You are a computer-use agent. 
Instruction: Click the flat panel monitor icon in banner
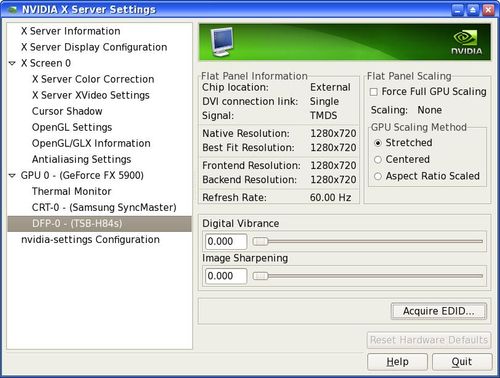pos(222,42)
